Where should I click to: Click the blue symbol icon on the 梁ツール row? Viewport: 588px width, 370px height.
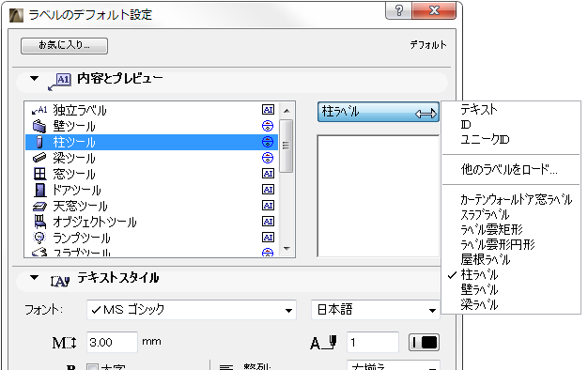268,158
